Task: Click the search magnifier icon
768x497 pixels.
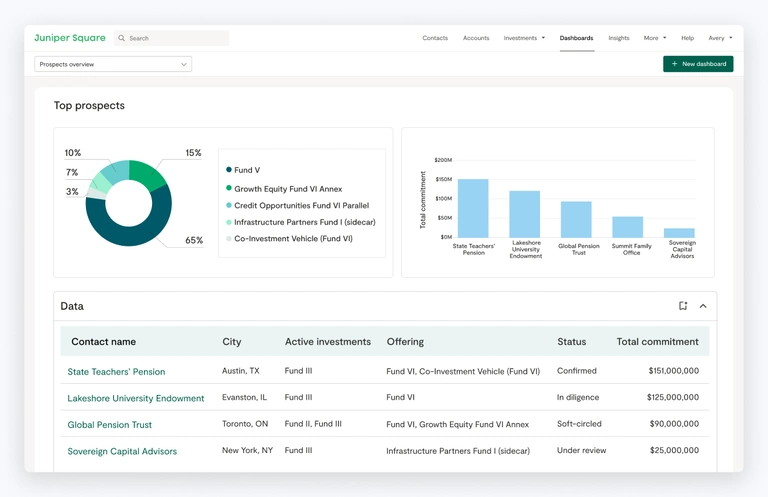Action: 121,38
